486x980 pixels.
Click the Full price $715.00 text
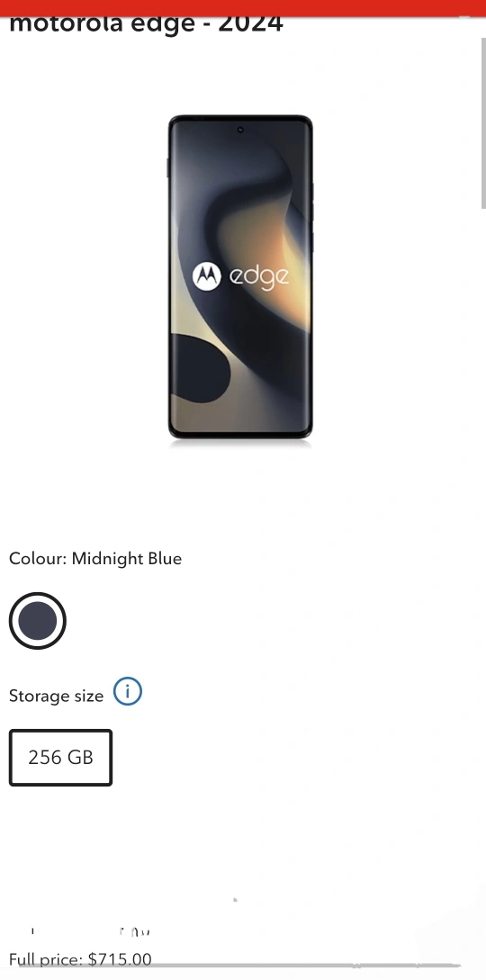[x=80, y=958]
